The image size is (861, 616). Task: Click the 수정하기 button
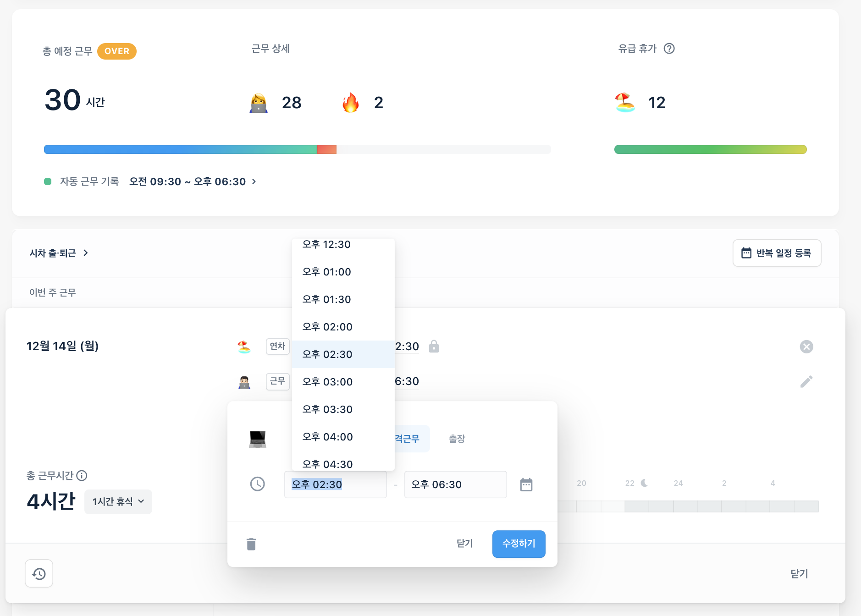(x=519, y=544)
